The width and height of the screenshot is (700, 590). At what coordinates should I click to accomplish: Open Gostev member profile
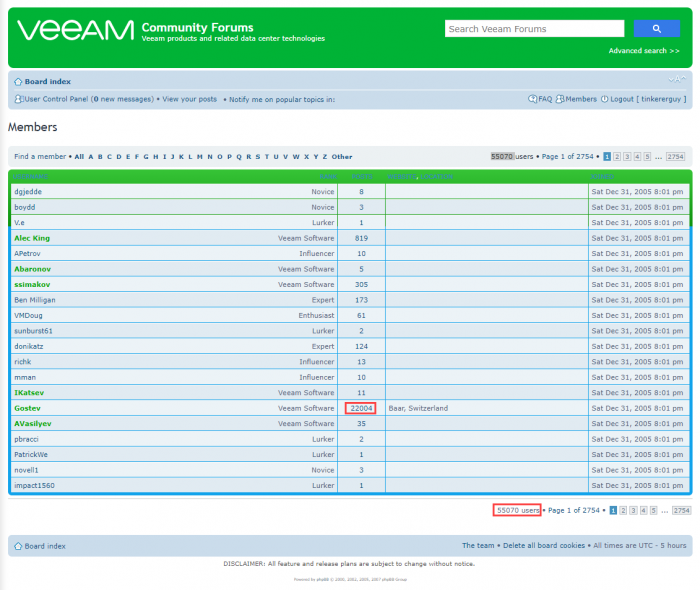(27, 408)
